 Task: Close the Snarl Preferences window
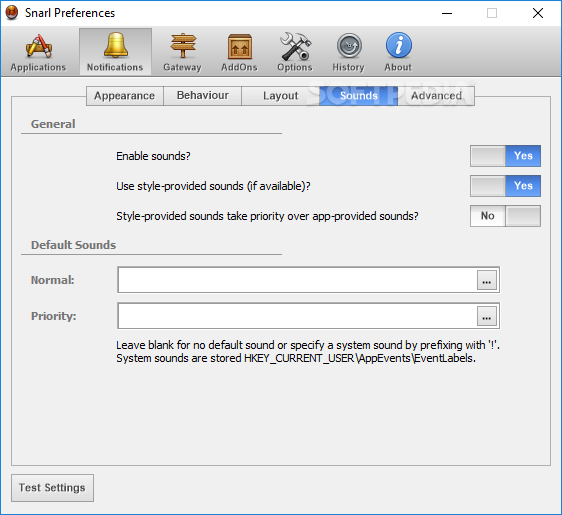538,13
